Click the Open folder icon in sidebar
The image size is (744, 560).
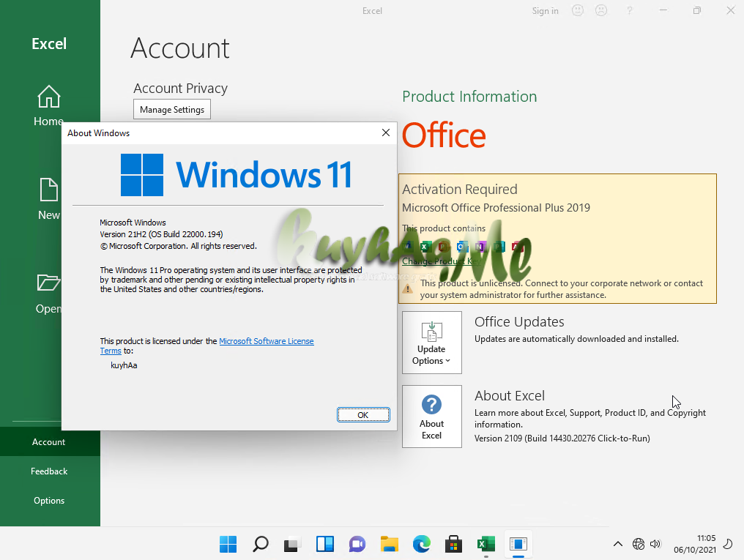pos(49,283)
